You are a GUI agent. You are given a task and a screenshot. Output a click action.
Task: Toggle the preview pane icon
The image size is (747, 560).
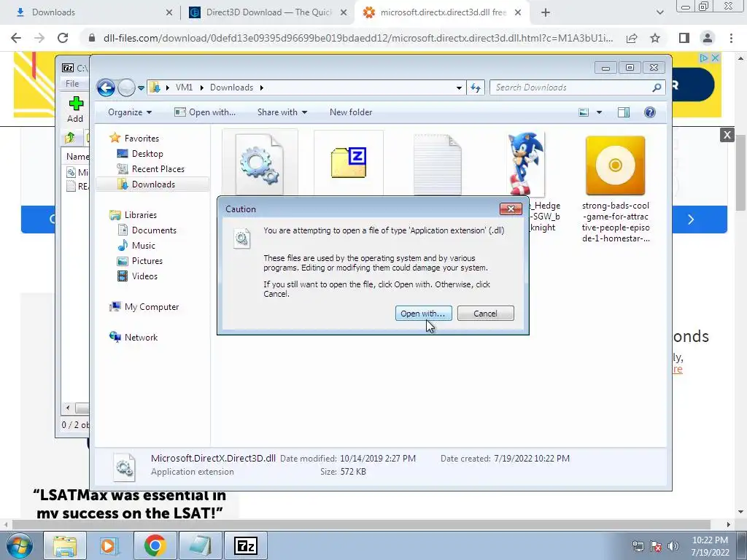[x=624, y=112]
